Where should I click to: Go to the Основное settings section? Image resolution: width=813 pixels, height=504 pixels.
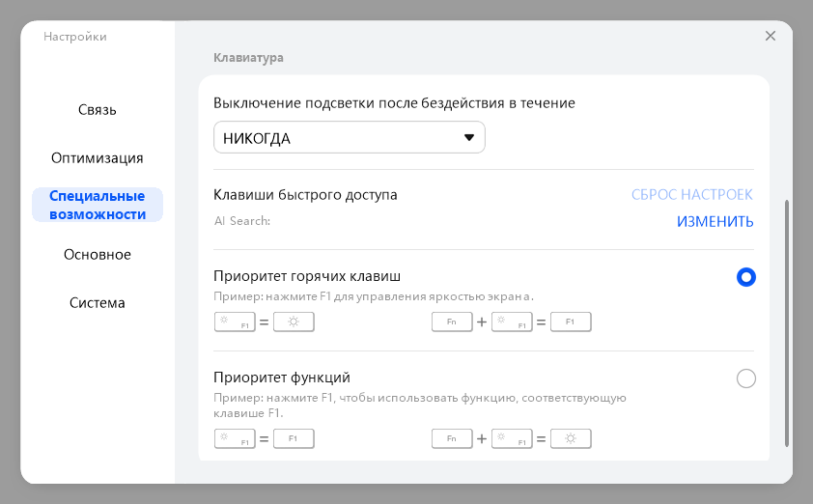point(98,255)
